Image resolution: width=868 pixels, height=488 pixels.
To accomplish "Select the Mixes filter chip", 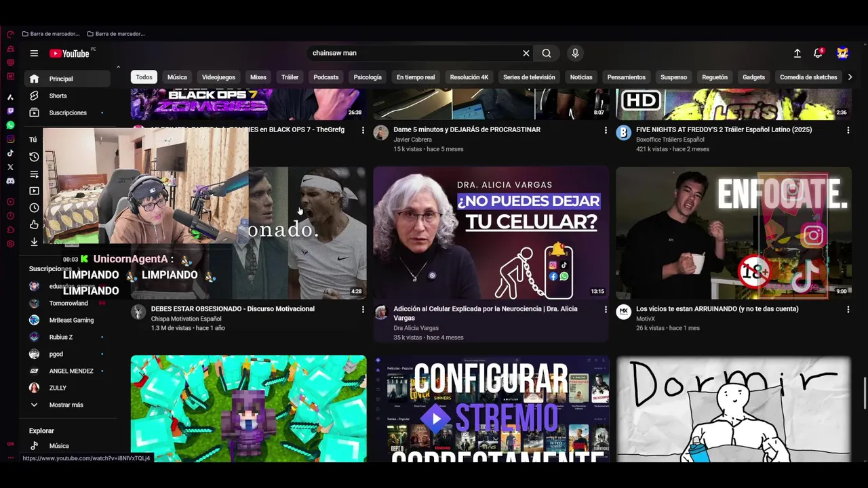I will click(258, 77).
